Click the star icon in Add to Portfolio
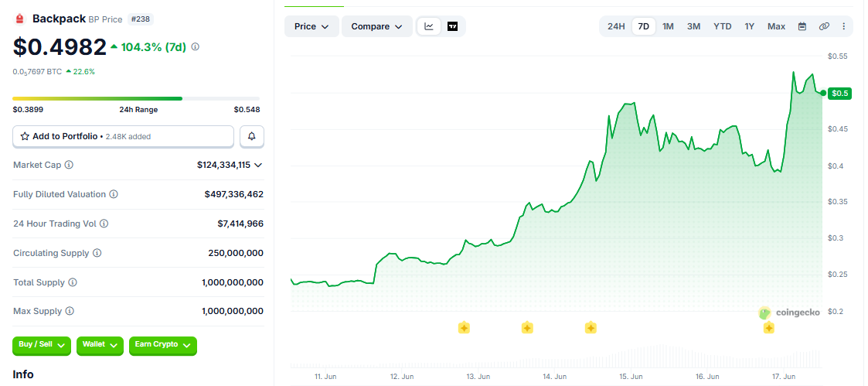The height and width of the screenshot is (386, 868). [x=25, y=136]
